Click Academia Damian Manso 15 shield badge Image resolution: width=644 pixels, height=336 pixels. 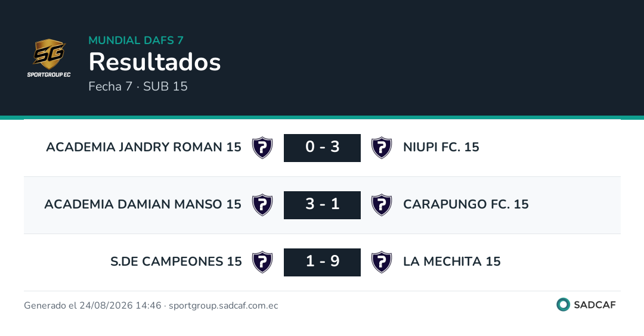(262, 205)
